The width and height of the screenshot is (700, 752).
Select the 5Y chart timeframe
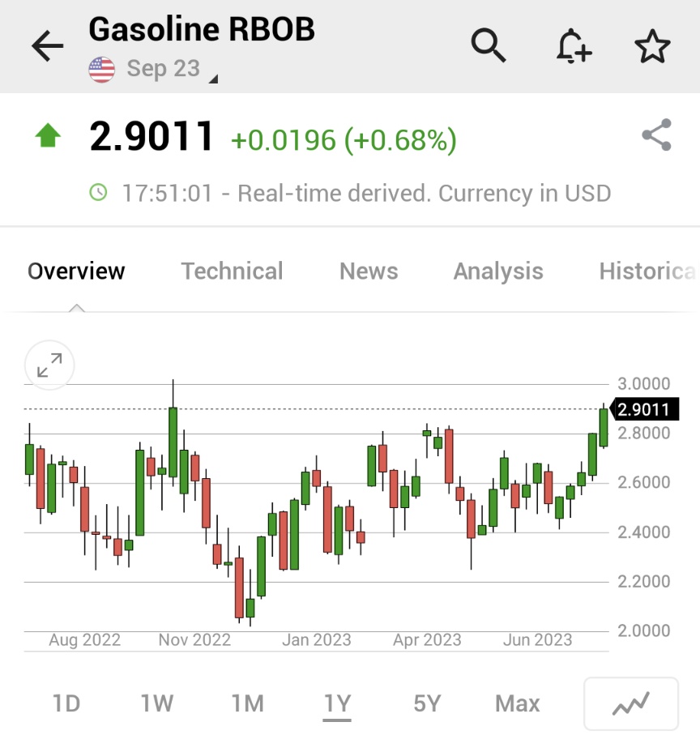[428, 703]
